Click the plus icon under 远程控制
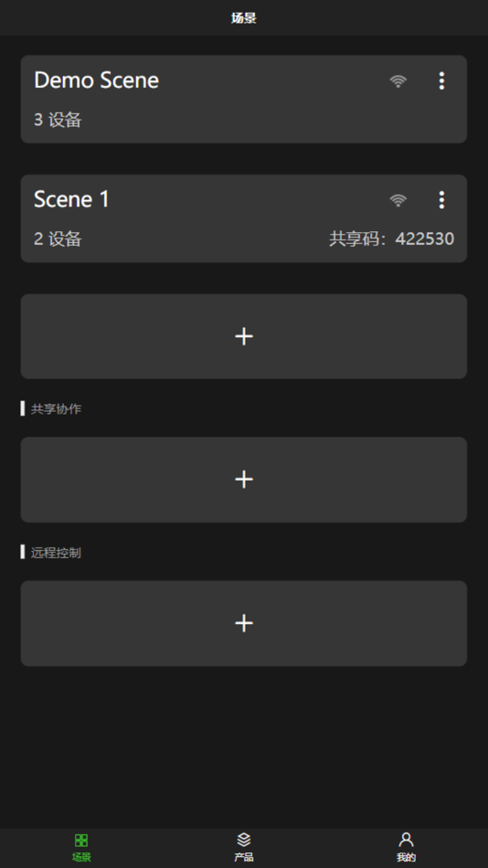This screenshot has width=488, height=868. coord(244,623)
